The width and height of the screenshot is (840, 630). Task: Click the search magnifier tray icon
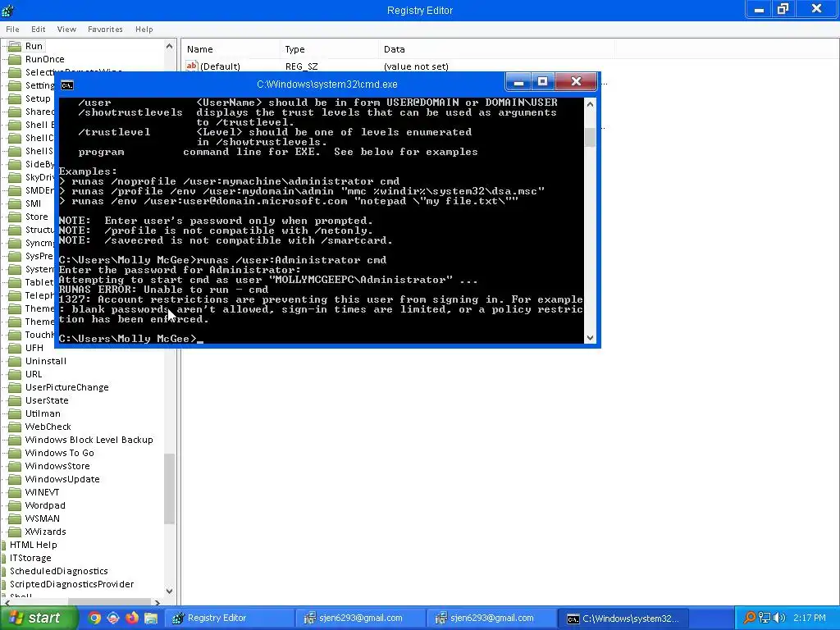750,619
